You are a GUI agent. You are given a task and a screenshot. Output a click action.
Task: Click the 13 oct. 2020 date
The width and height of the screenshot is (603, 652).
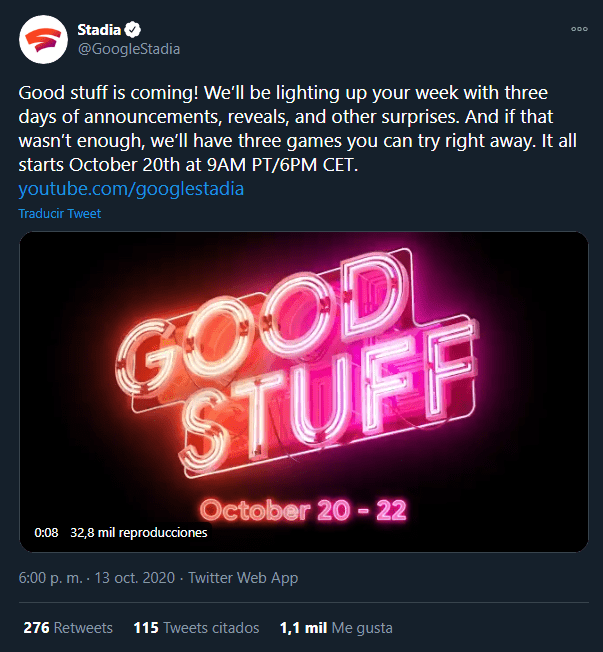click(x=135, y=578)
